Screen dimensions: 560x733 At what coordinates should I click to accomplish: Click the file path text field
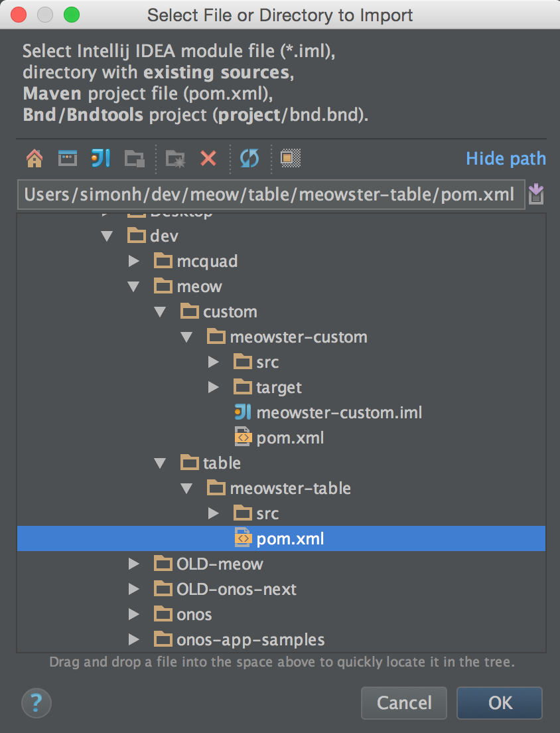(x=270, y=195)
